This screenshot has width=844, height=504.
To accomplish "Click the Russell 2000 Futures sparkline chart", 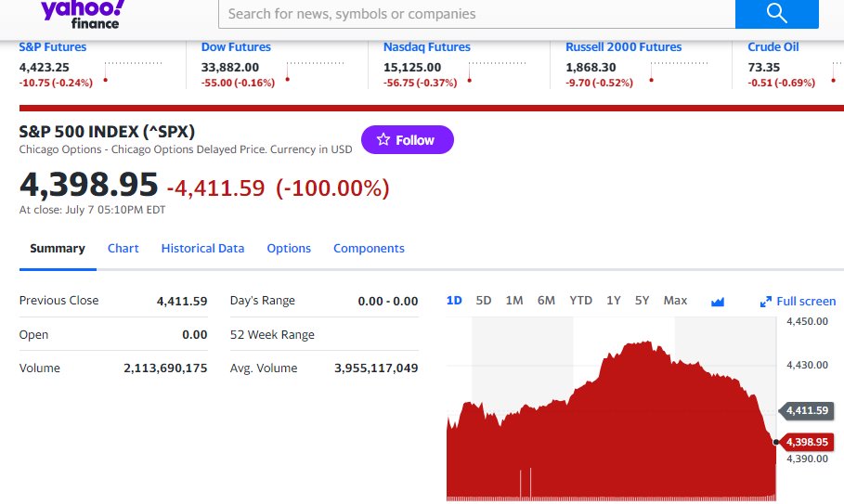I will point(679,72).
